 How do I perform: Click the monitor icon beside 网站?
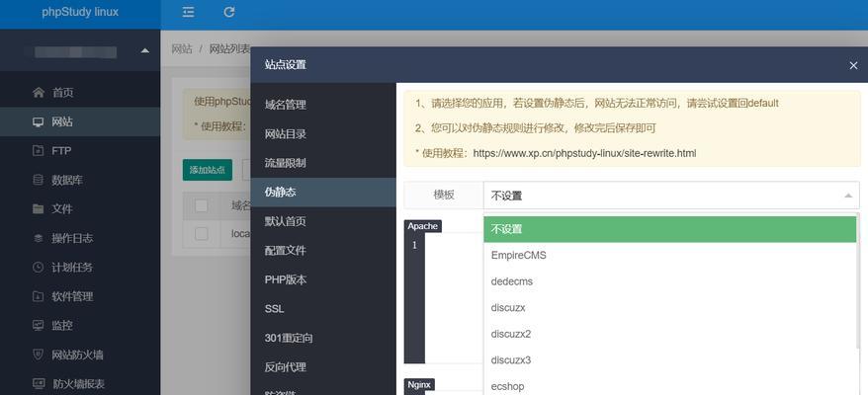[39, 121]
